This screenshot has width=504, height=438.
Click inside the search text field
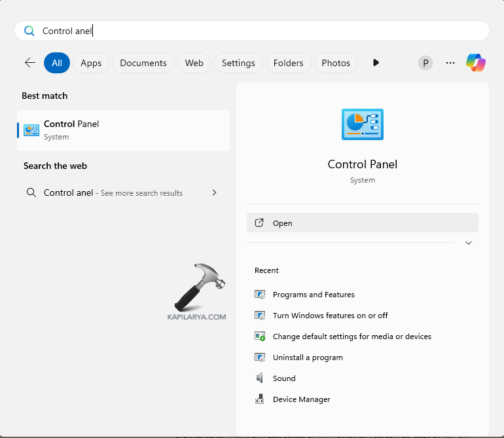tap(262, 31)
